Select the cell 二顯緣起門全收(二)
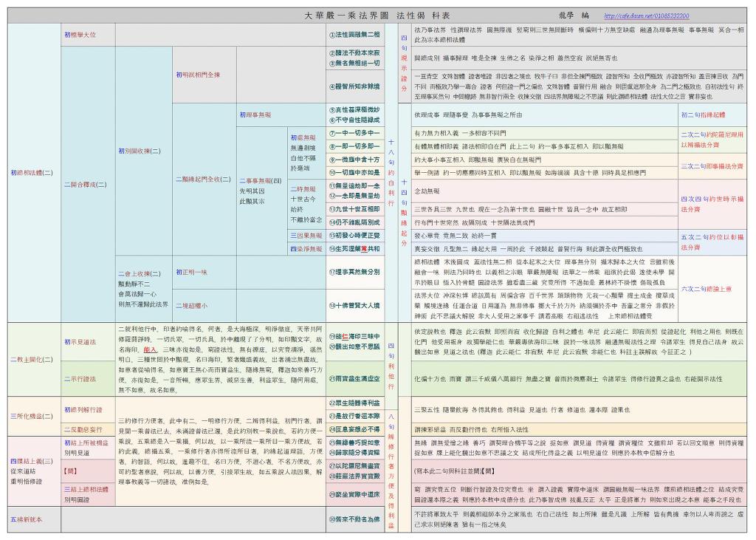Image resolution: width=756 pixels, height=540 pixels. point(203,179)
